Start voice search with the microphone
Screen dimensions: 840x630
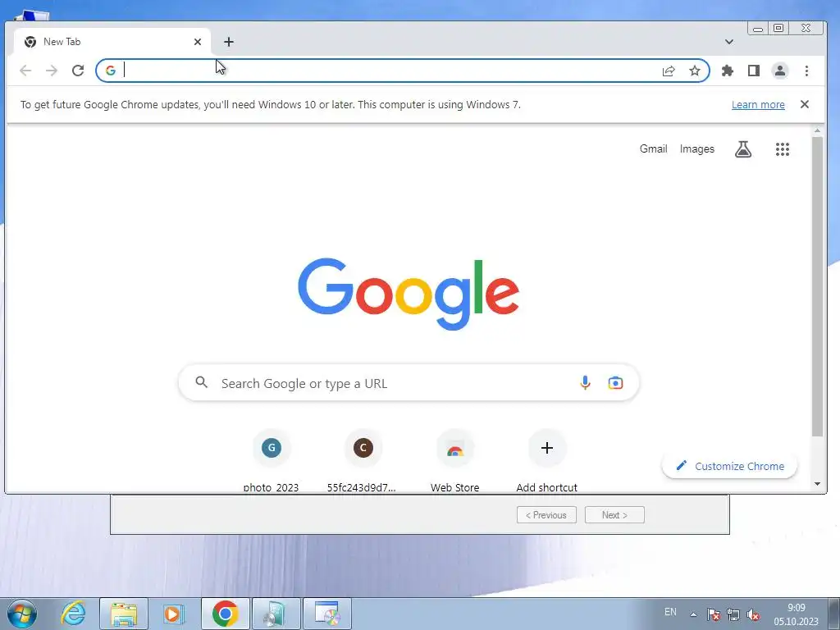[x=585, y=382]
